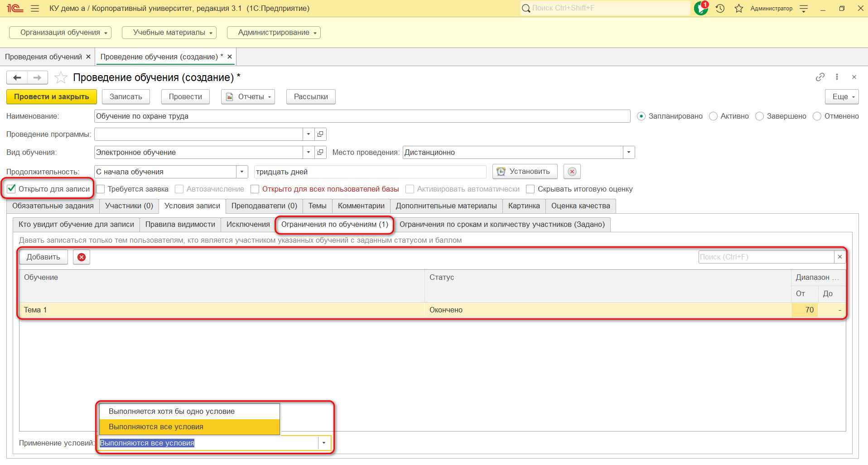Delete selected restriction row red icon

pos(82,257)
